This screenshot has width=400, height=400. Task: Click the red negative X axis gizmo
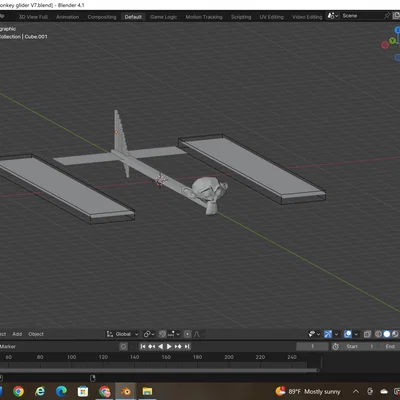(385, 45)
